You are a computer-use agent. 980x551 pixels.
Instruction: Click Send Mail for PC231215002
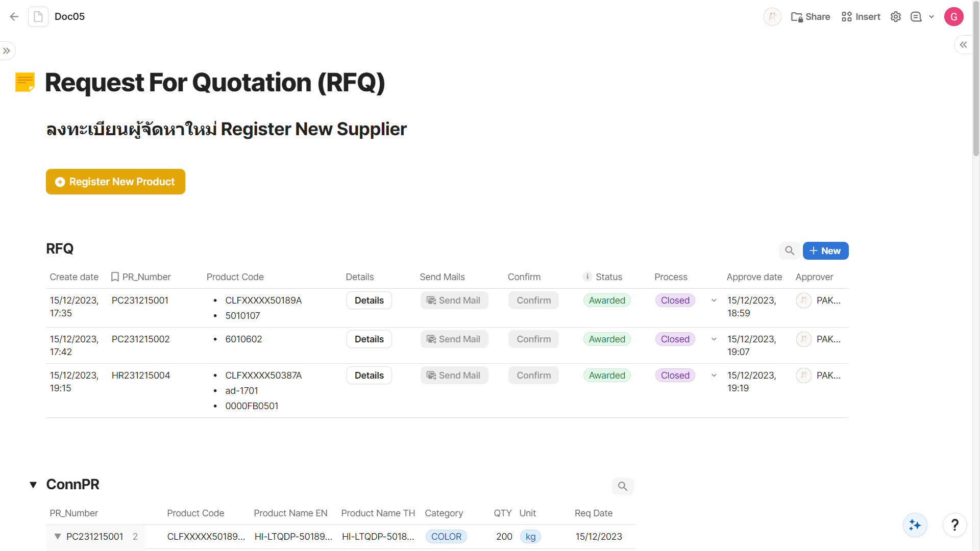[x=454, y=339]
